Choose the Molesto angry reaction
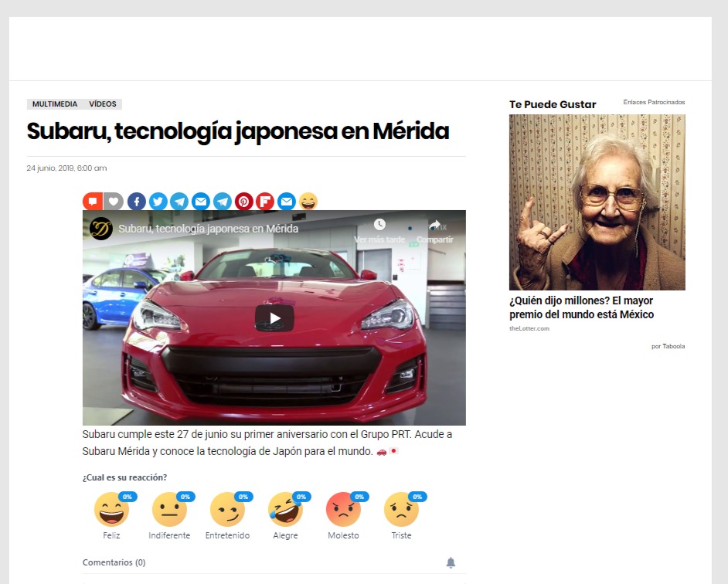Image resolution: width=728 pixels, height=584 pixels. (343, 510)
